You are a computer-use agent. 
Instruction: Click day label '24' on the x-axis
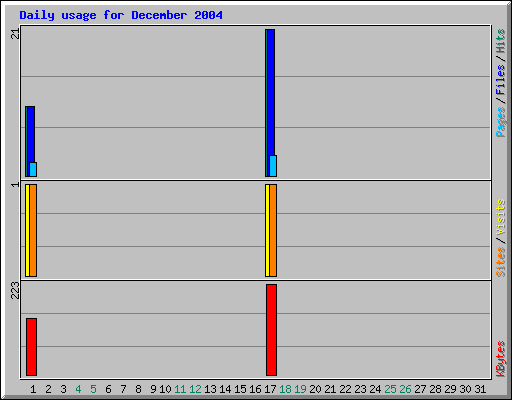(x=375, y=389)
